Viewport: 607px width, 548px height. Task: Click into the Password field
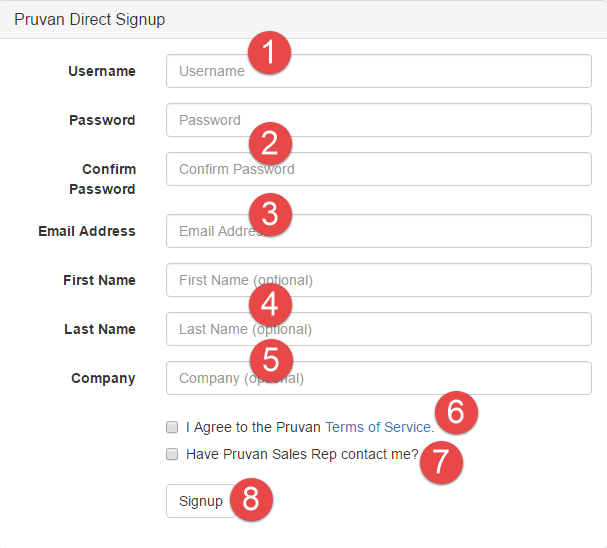click(420, 120)
